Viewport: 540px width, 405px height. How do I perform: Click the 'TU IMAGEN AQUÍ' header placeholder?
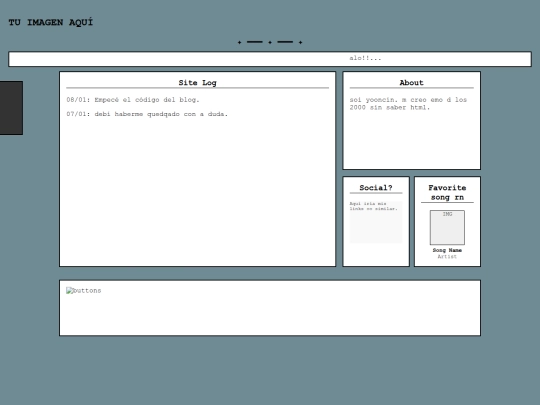51,22
